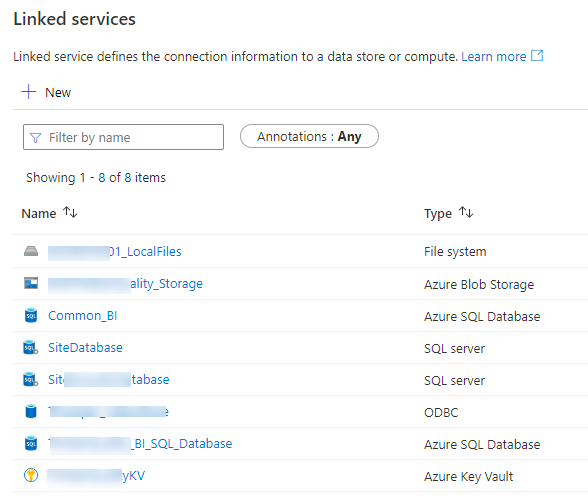Focus the Filter by name field

pos(123,137)
